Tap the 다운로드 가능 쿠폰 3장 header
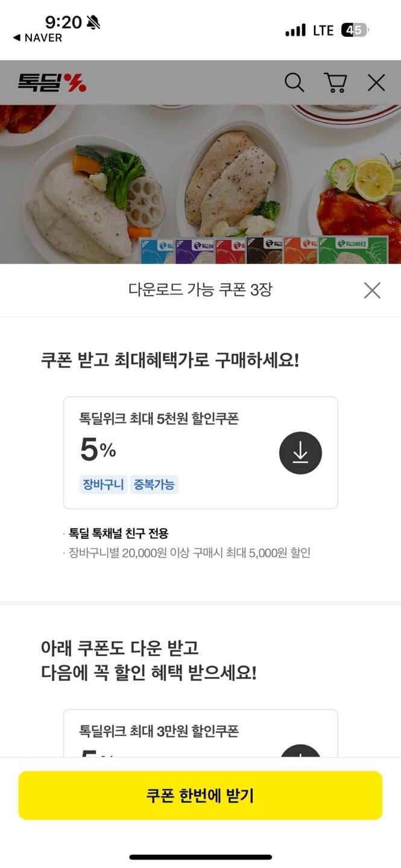 pos(200,289)
